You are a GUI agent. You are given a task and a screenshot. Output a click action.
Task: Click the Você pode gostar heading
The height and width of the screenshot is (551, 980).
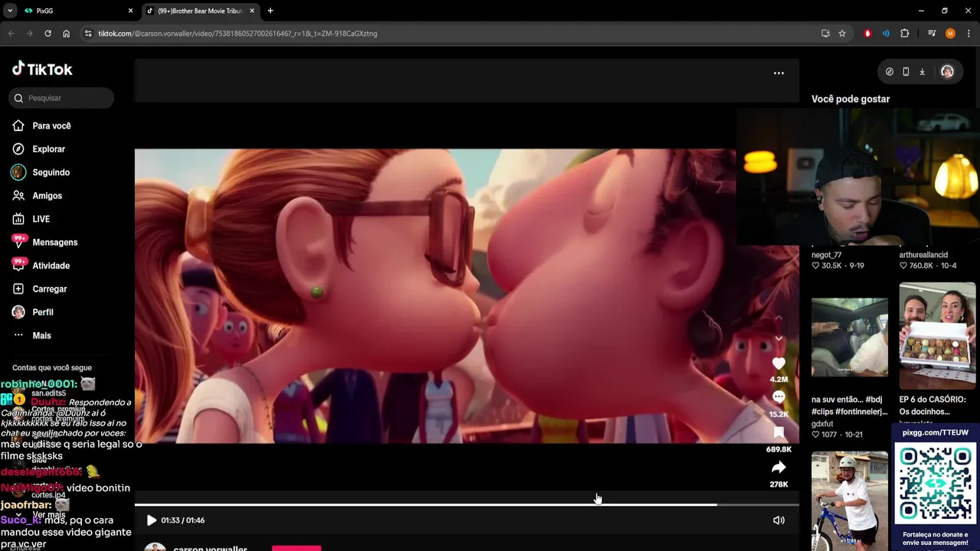(x=851, y=99)
